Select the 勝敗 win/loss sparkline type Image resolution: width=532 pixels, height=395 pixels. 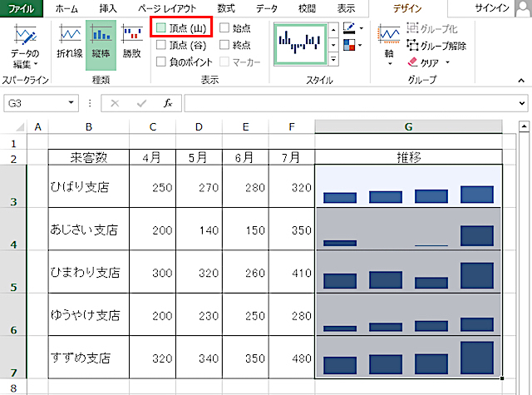click(x=132, y=41)
